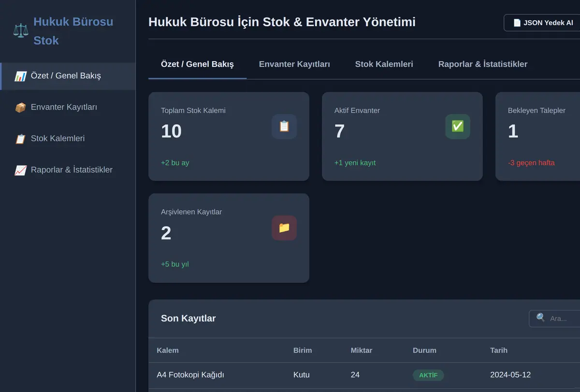Open Raporlar & İstatistikler in sidebar

click(x=68, y=170)
